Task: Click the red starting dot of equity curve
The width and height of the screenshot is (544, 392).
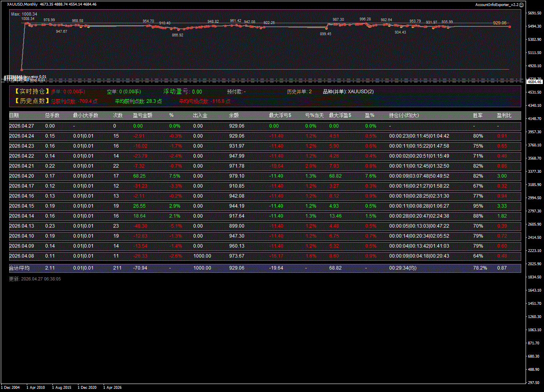Action: (x=22, y=70)
